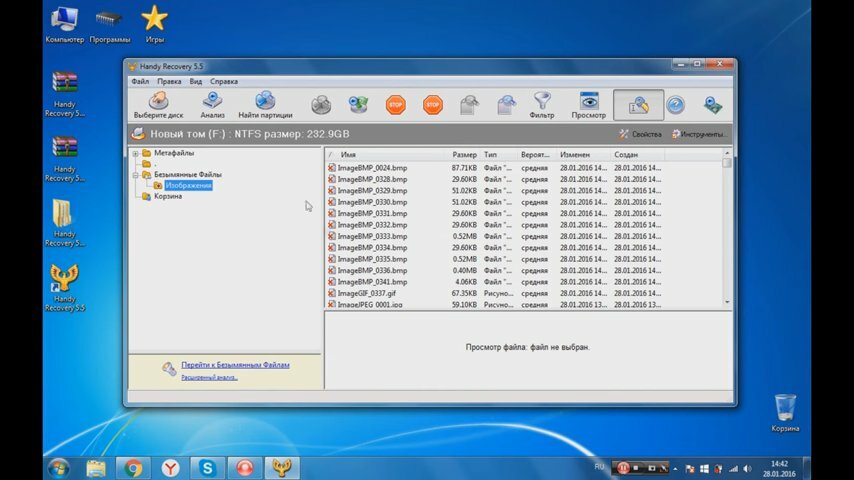Click the highlighted search-key toolbar icon

pos(638,105)
